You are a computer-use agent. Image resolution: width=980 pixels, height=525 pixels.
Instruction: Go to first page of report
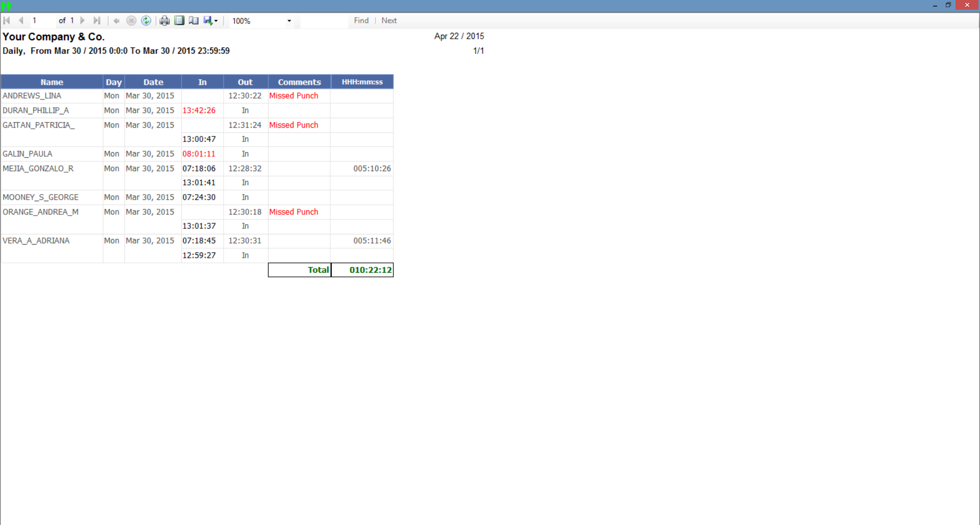[7, 20]
